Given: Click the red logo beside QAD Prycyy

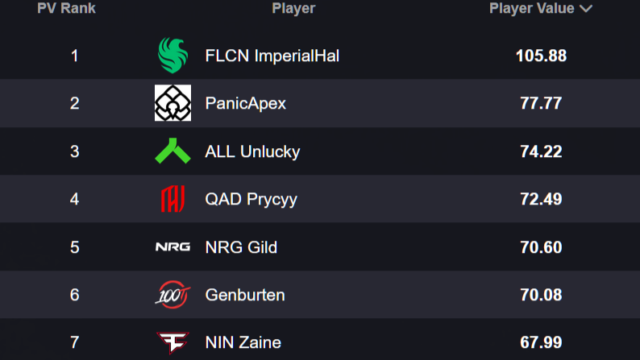Looking at the screenshot, I should [x=173, y=199].
